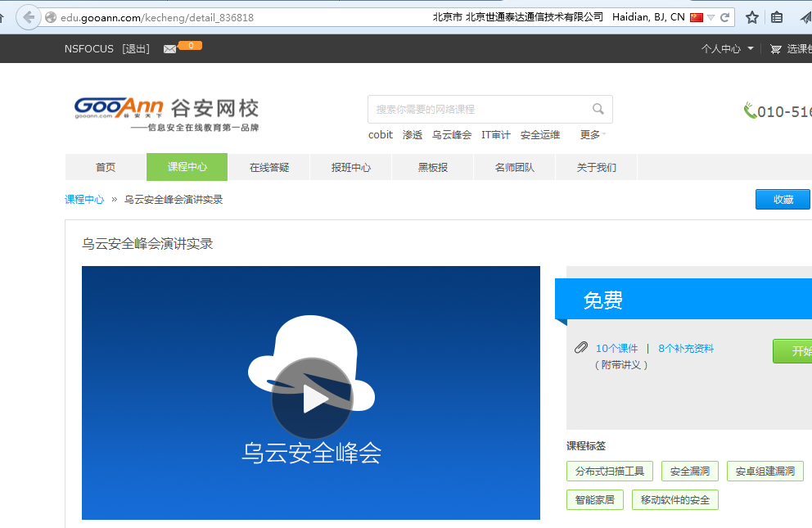Click the NSFOCUS username link
Viewport: 812px width, 528px height.
pos(89,48)
